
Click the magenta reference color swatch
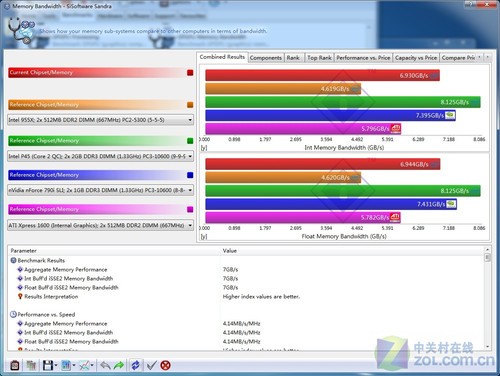(x=190, y=209)
